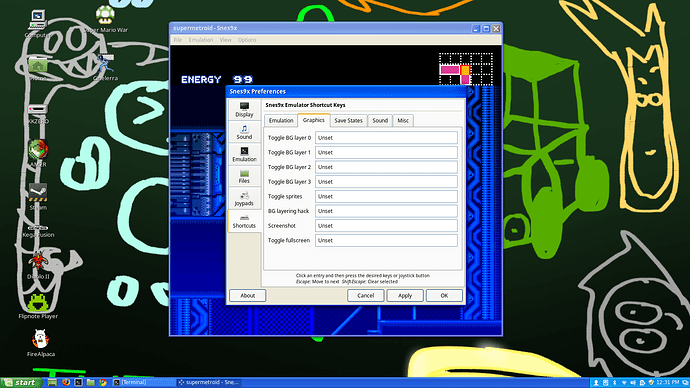Launch the Diablo II desktop icon

click(39, 266)
